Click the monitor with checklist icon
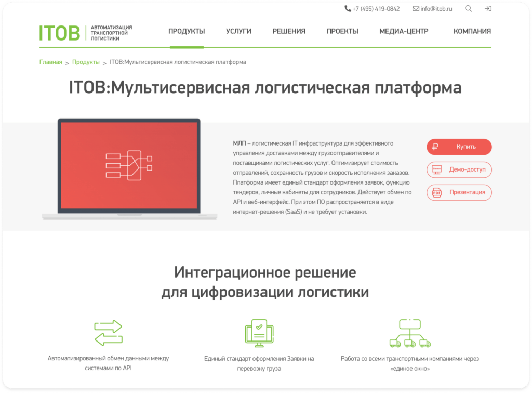The width and height of the screenshot is (532, 393). point(258,333)
